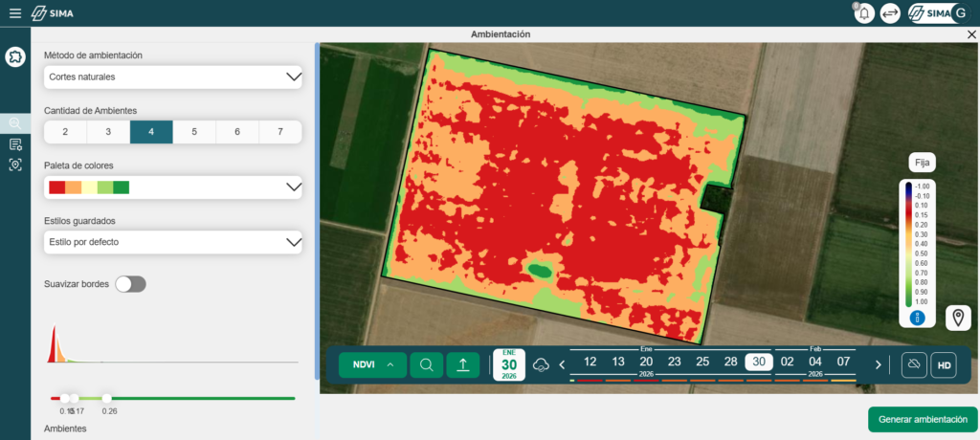Open the hamburger main menu
Screen dimensions: 980x440
coord(14,13)
